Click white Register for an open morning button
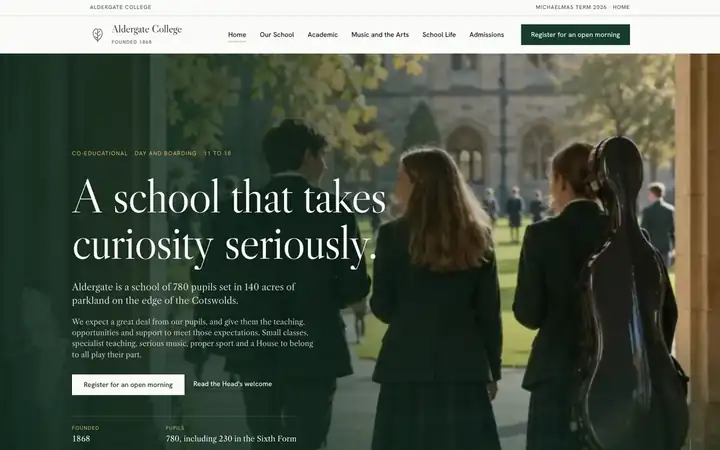 [x=128, y=385]
